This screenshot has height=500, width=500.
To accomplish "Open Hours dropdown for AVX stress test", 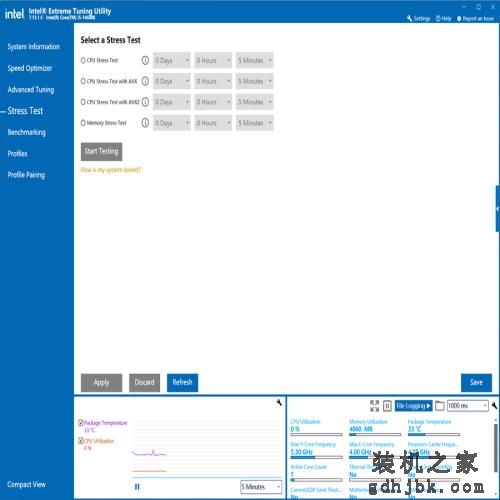I will coord(213,81).
